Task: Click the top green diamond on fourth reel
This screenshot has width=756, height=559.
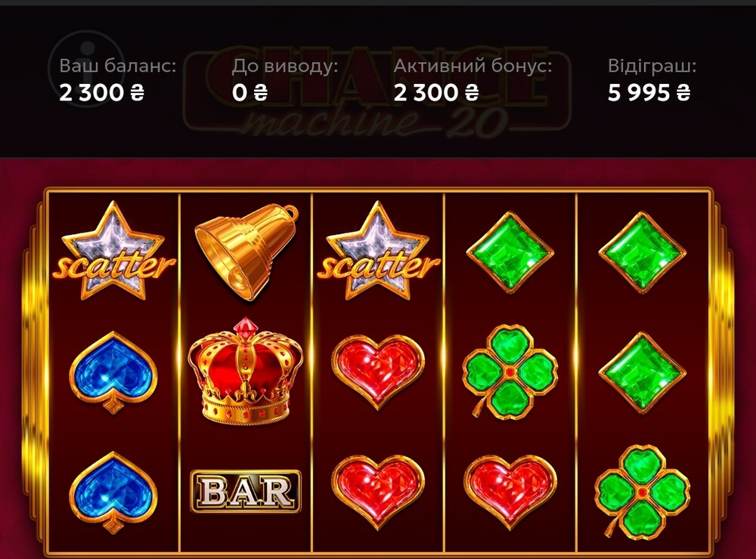Action: 510,252
